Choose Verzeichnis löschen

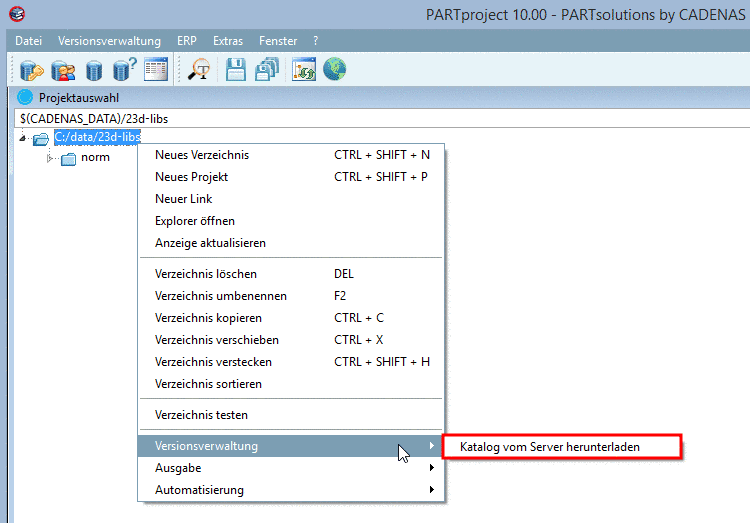point(291,274)
